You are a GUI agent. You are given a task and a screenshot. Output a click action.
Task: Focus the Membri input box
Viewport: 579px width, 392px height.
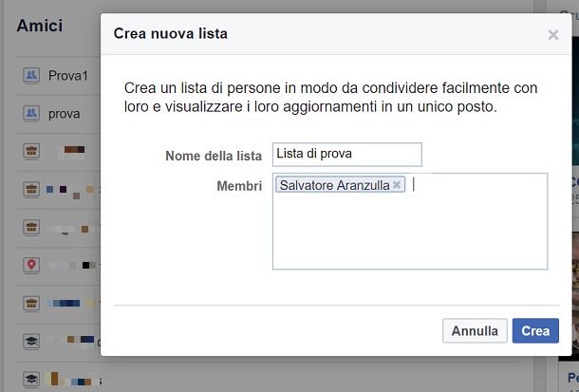410,221
